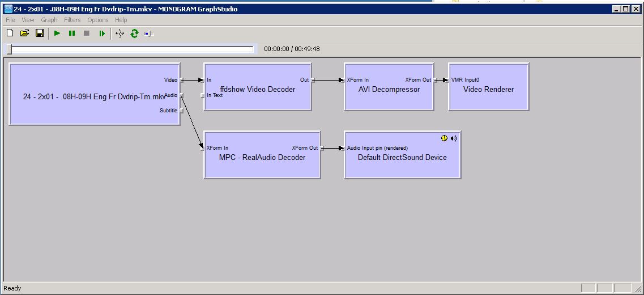Click the Video output pin on source filter
This screenshot has width=644, height=295.
pyautogui.click(x=181, y=80)
